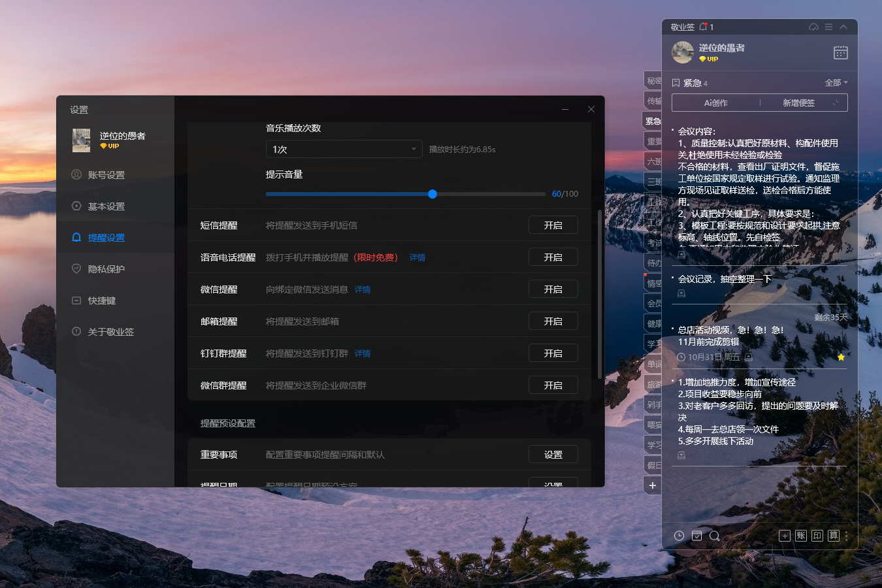
Task: Open the note 总店活动视频，急！急！急！
Action: point(730,330)
